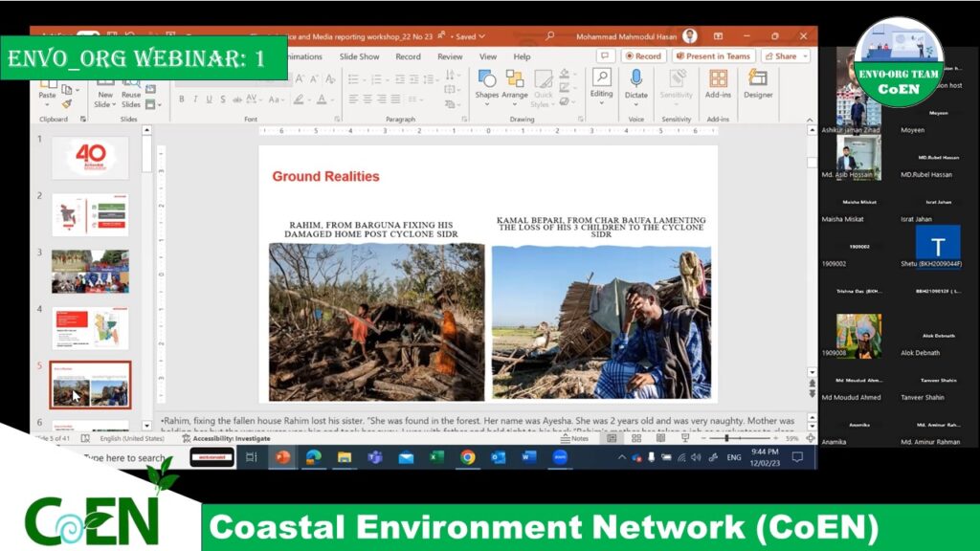980x551 pixels.
Task: Select slide 3 thumbnail
Action: 90,271
